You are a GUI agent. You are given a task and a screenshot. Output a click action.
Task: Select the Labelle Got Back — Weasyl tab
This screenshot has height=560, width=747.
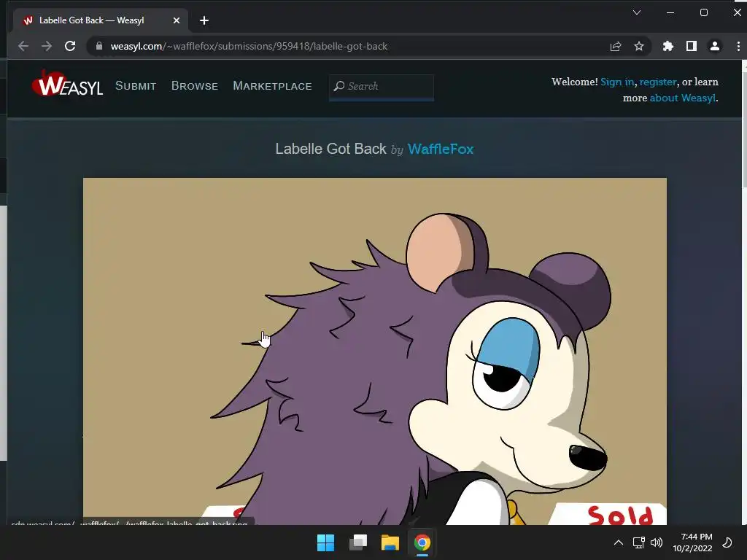click(101, 20)
